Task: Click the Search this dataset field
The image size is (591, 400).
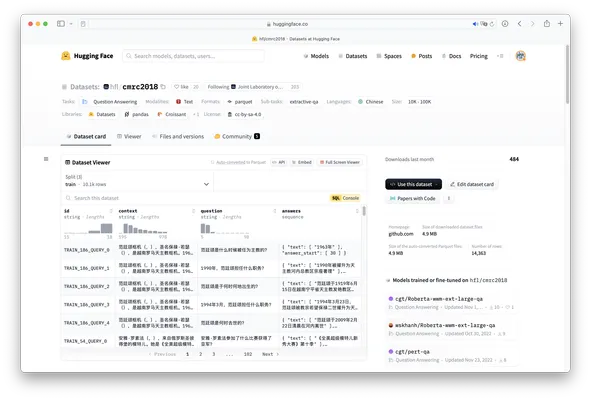Action: 196,198
